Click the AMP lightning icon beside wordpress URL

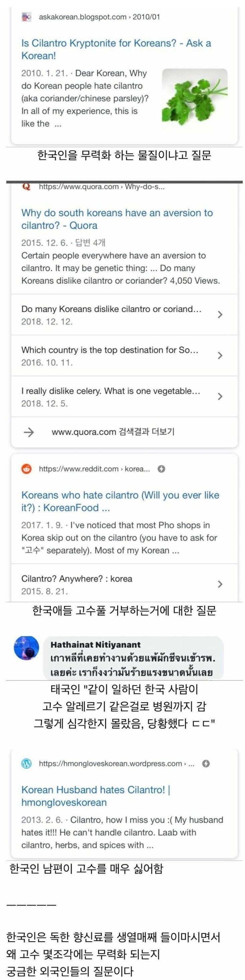(x=206, y=764)
